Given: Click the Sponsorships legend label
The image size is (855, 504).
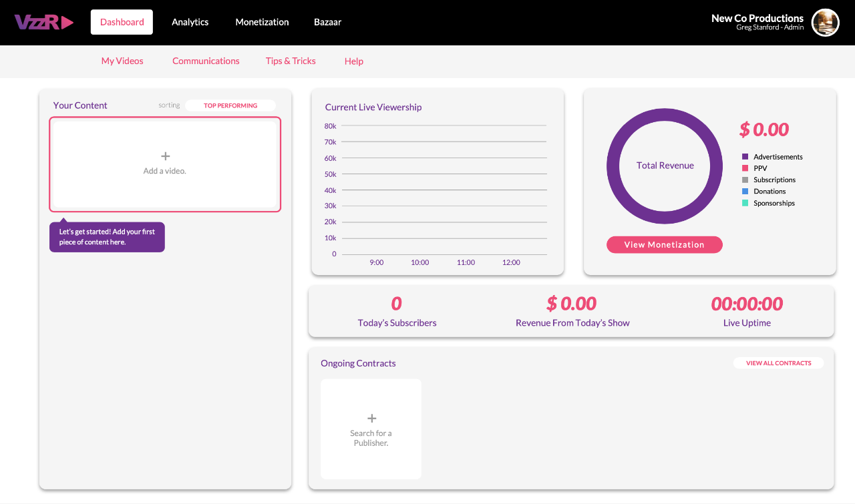Looking at the screenshot, I should pos(774,203).
